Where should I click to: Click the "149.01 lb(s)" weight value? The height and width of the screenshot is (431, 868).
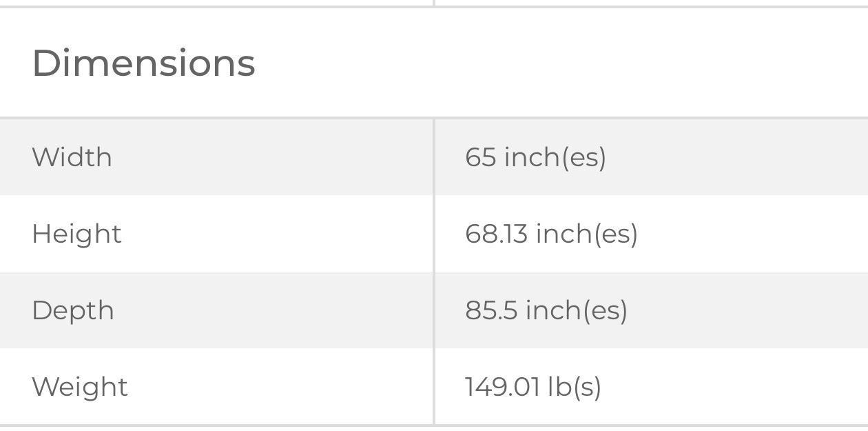(533, 387)
